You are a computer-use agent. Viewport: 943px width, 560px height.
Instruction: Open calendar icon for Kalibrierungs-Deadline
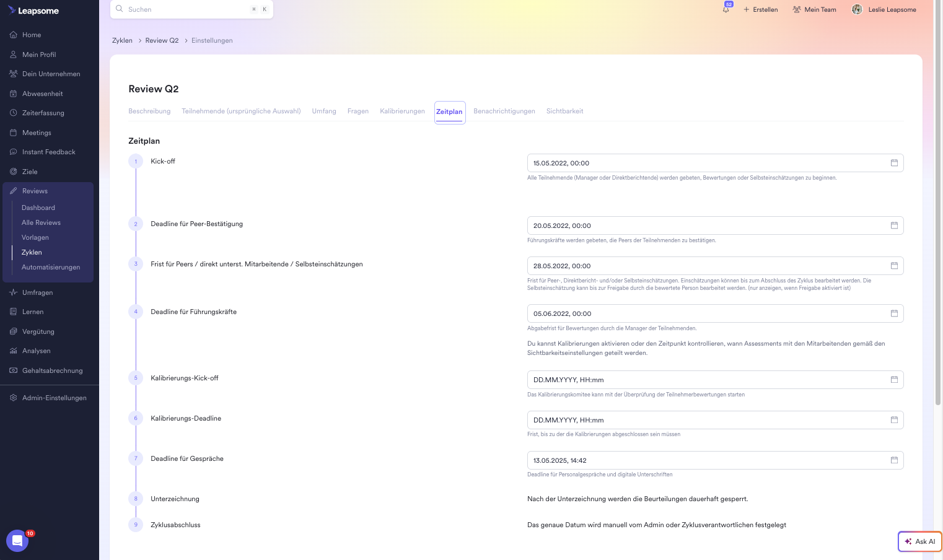(x=894, y=420)
